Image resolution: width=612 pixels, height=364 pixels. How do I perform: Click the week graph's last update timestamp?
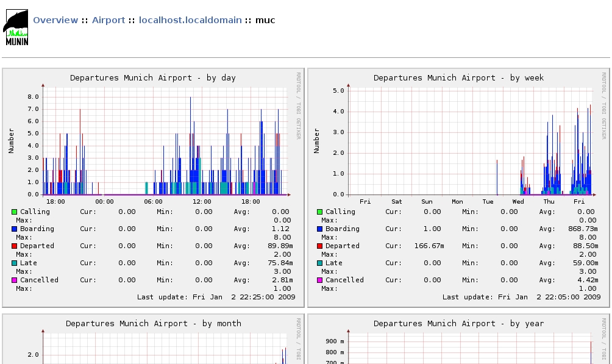(521, 297)
